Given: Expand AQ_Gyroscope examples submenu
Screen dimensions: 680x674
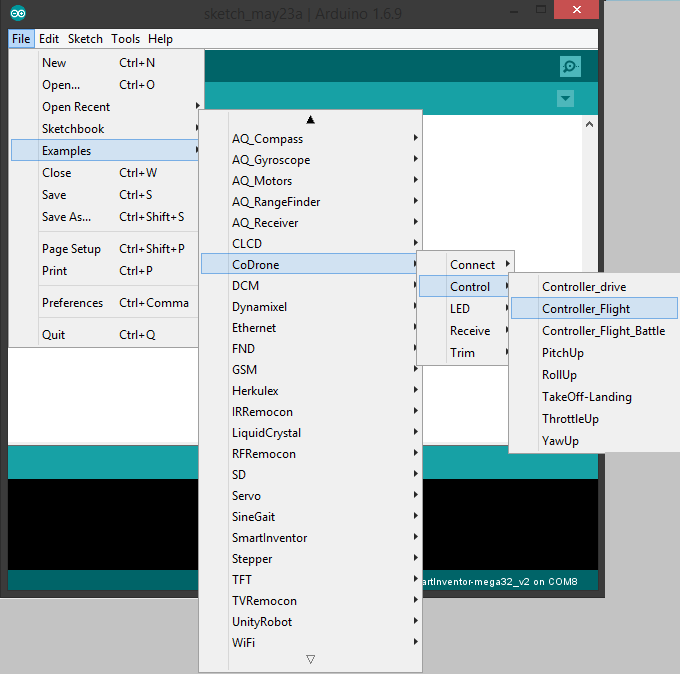Looking at the screenshot, I should (x=310, y=160).
